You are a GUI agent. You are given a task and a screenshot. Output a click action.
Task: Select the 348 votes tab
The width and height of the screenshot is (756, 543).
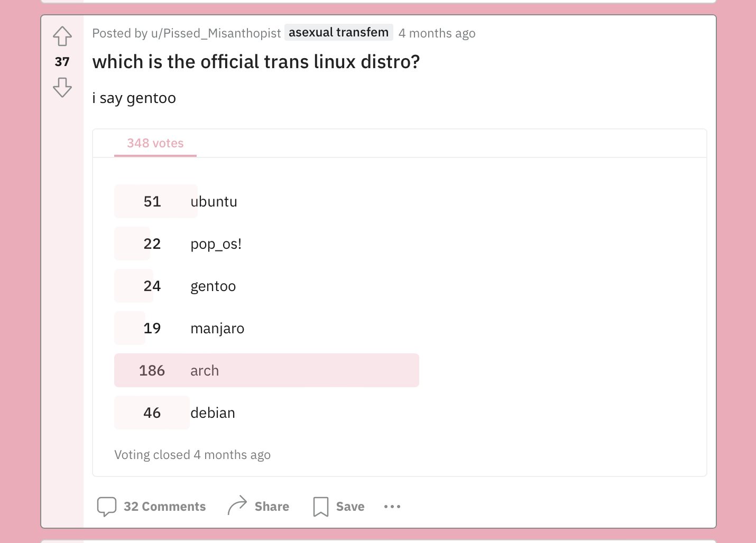click(155, 144)
